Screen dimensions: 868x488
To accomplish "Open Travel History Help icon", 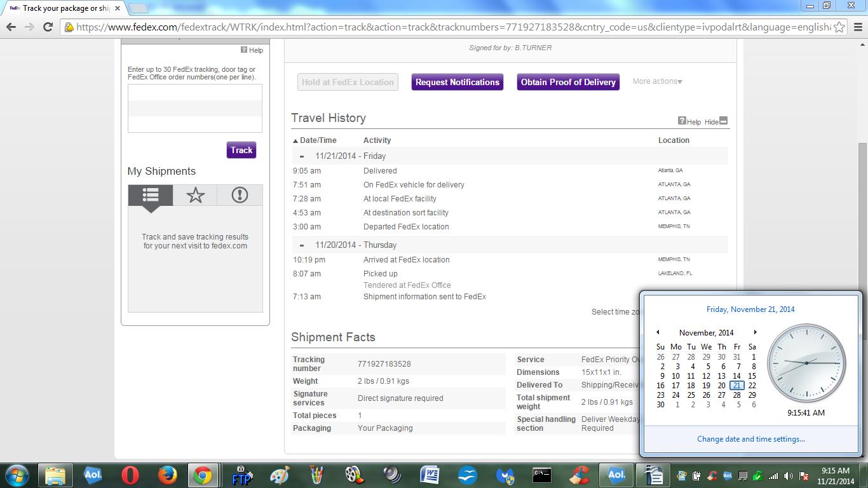I will tap(682, 121).
